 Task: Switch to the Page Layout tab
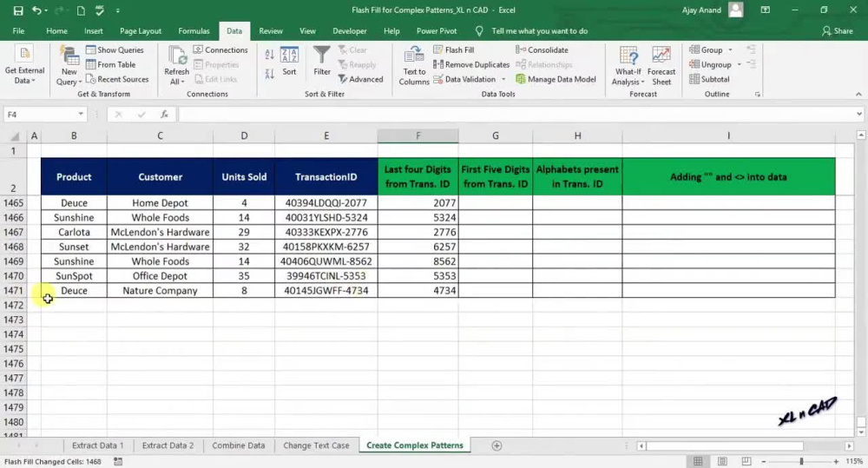(x=141, y=31)
